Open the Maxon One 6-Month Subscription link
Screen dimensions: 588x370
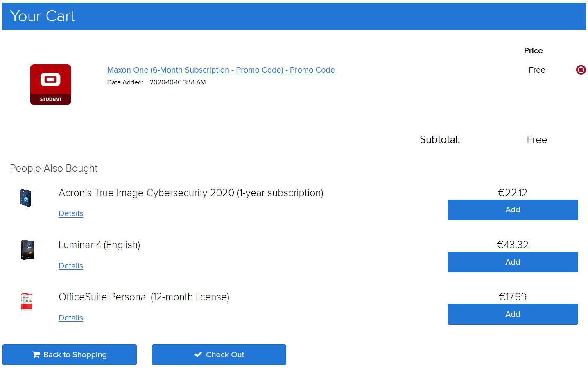tap(221, 70)
